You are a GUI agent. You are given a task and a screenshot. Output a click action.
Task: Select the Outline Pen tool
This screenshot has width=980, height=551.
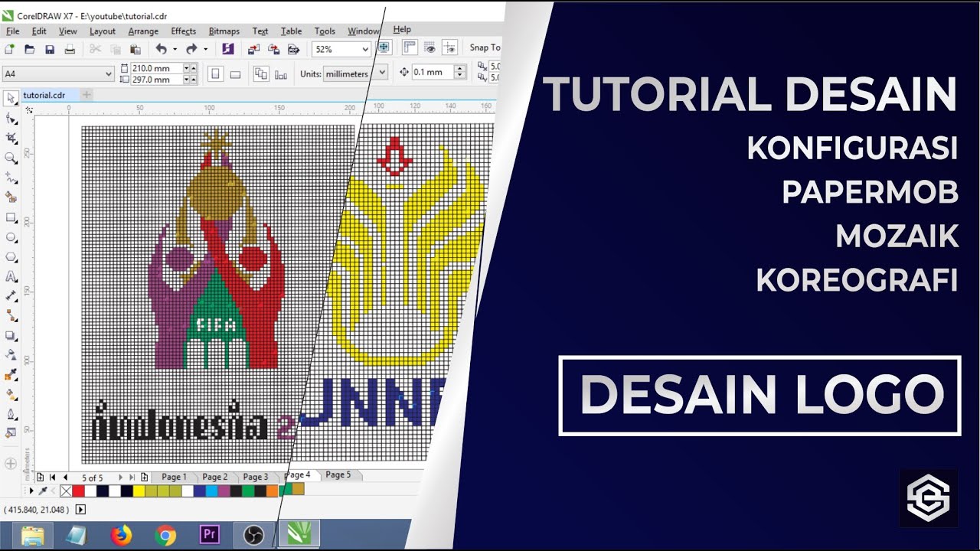click(11, 414)
